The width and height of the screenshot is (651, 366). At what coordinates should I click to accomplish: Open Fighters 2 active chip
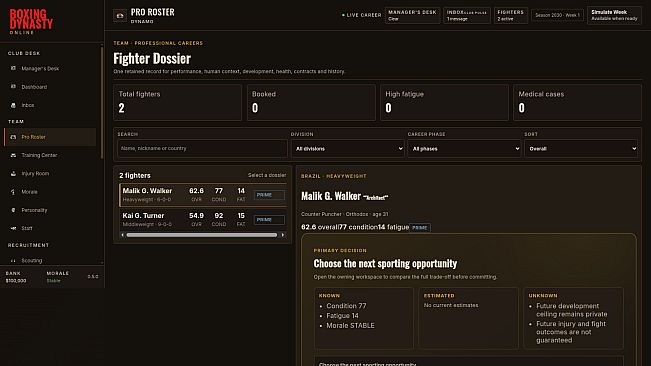(511, 15)
